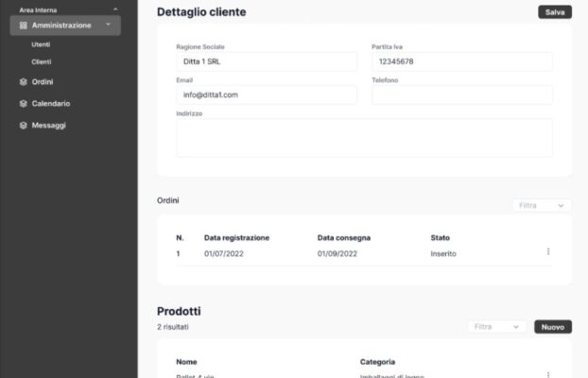This screenshot has width=588, height=378.
Task: Select Clienti in the sidebar
Action: click(x=42, y=61)
